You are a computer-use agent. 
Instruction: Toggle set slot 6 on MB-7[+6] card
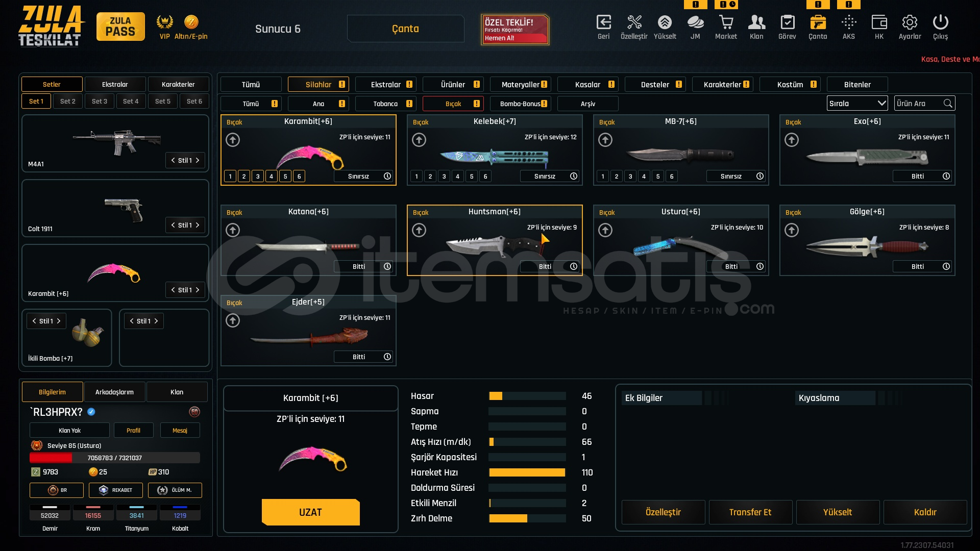(672, 176)
